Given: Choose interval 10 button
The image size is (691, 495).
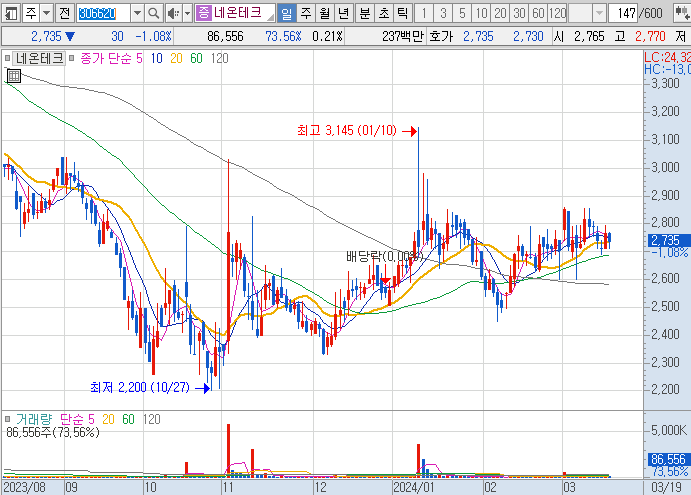Looking at the screenshot, I should [481, 13].
